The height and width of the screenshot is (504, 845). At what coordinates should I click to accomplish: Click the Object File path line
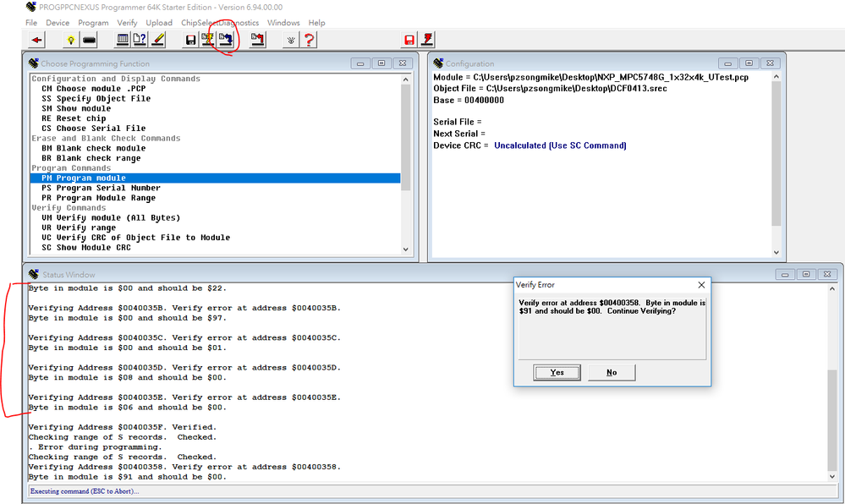pos(550,89)
